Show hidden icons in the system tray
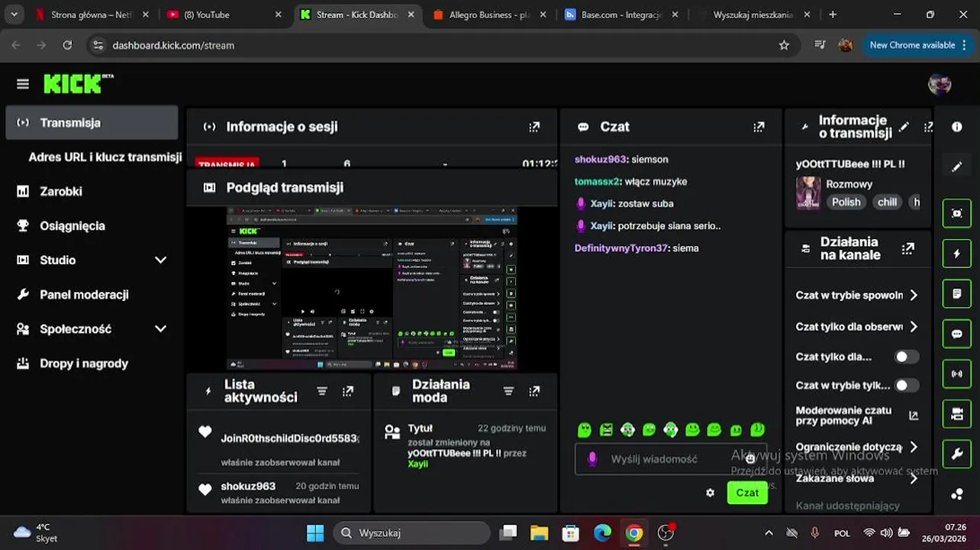This screenshot has width=980, height=550. pos(769,532)
